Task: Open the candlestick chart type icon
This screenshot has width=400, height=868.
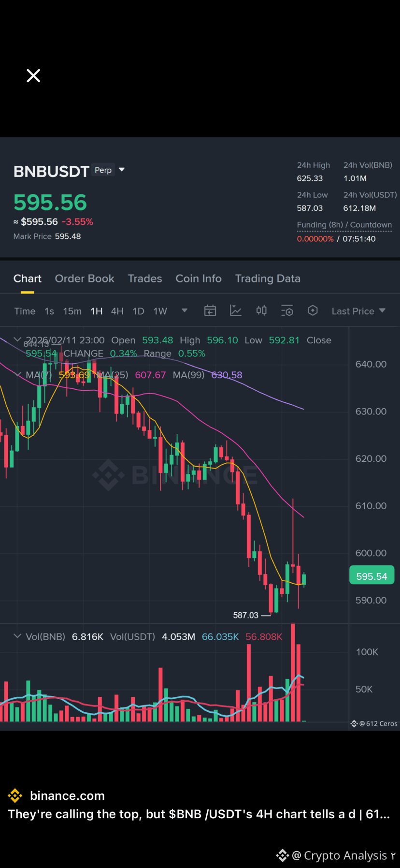Action: (261, 310)
